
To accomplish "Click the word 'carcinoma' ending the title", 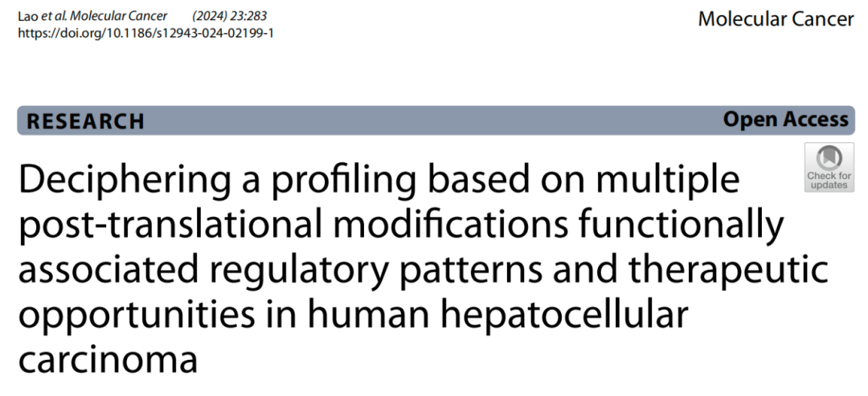I will [108, 360].
